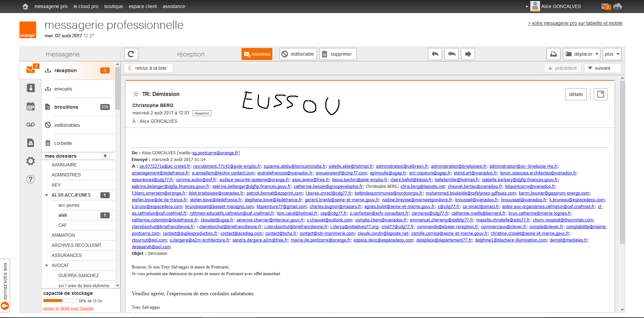The image size is (644, 318).
Task: Open message in new window icon
Action: 600,94
